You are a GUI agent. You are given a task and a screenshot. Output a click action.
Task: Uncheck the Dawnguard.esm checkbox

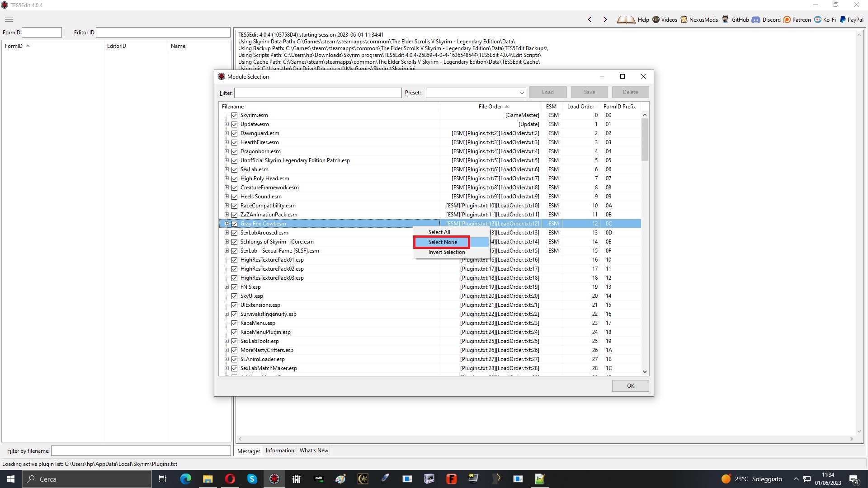(234, 133)
